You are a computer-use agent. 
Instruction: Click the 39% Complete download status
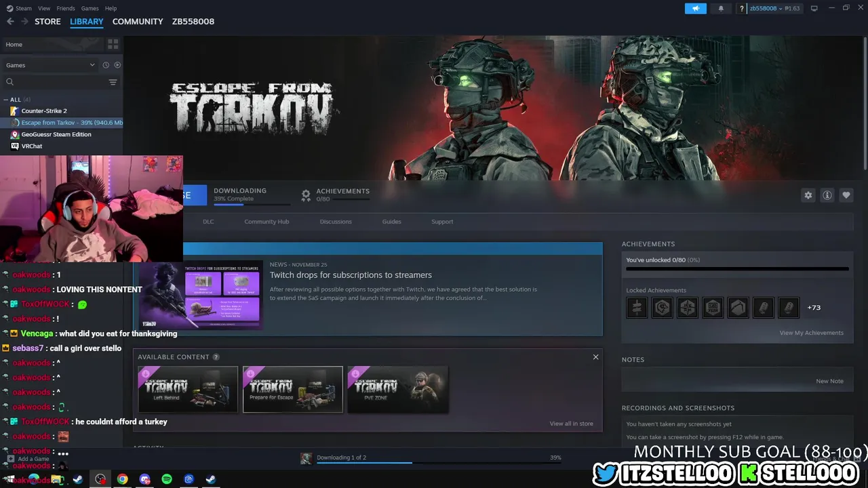tap(233, 199)
